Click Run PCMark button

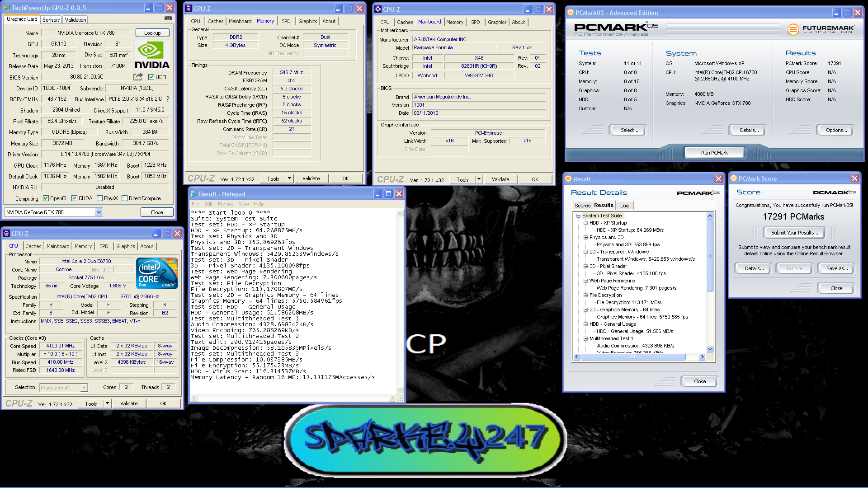click(714, 153)
